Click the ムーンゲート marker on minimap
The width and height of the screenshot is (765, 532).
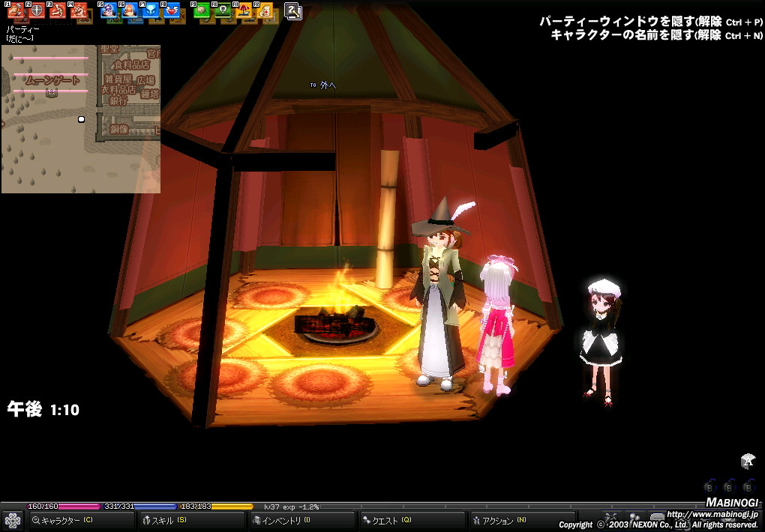[51, 81]
